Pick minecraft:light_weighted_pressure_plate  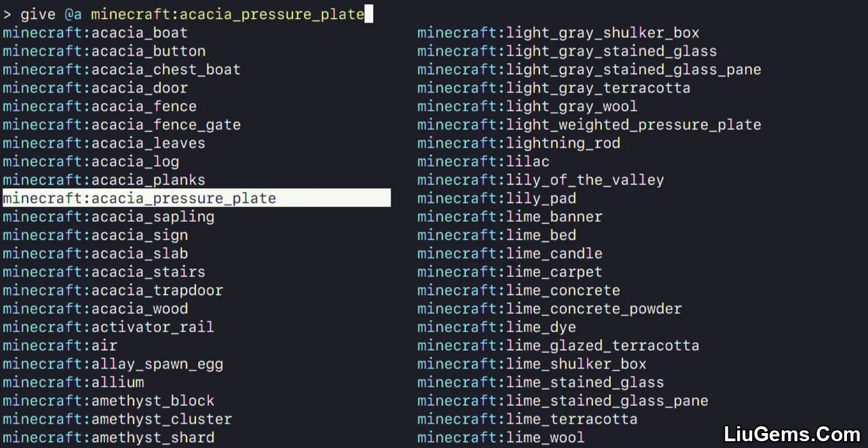coord(589,125)
